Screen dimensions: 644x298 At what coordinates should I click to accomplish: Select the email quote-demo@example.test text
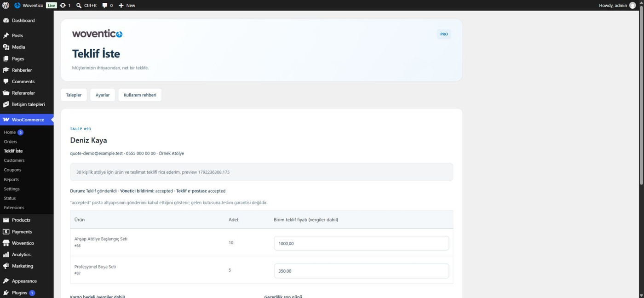click(x=96, y=153)
